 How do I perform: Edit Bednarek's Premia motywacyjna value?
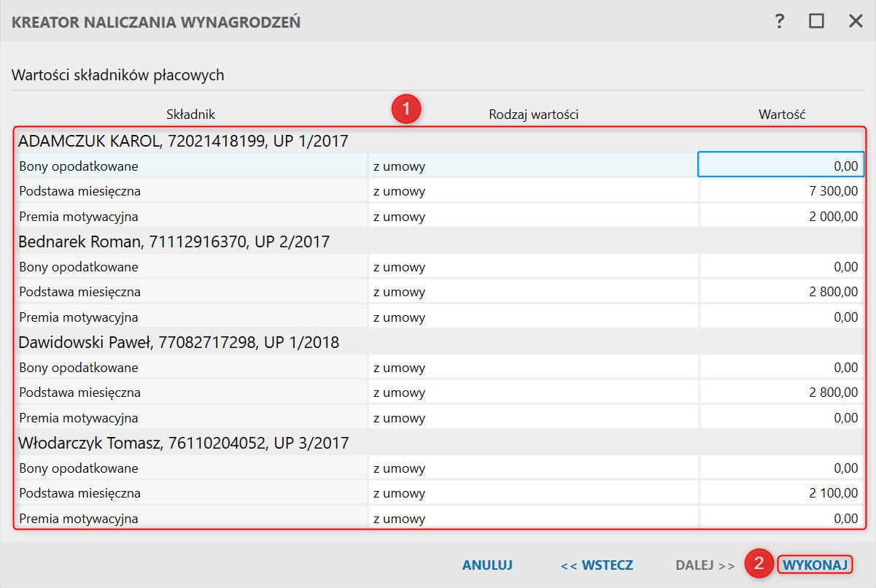782,317
